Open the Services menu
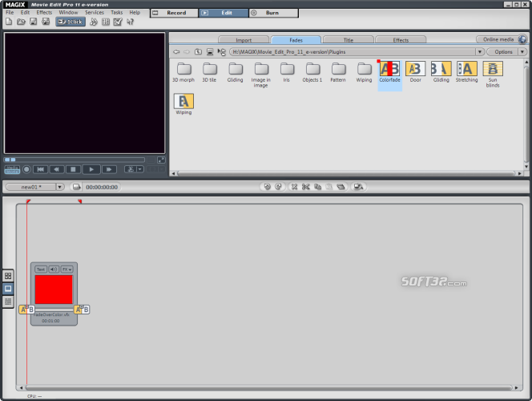 click(95, 12)
